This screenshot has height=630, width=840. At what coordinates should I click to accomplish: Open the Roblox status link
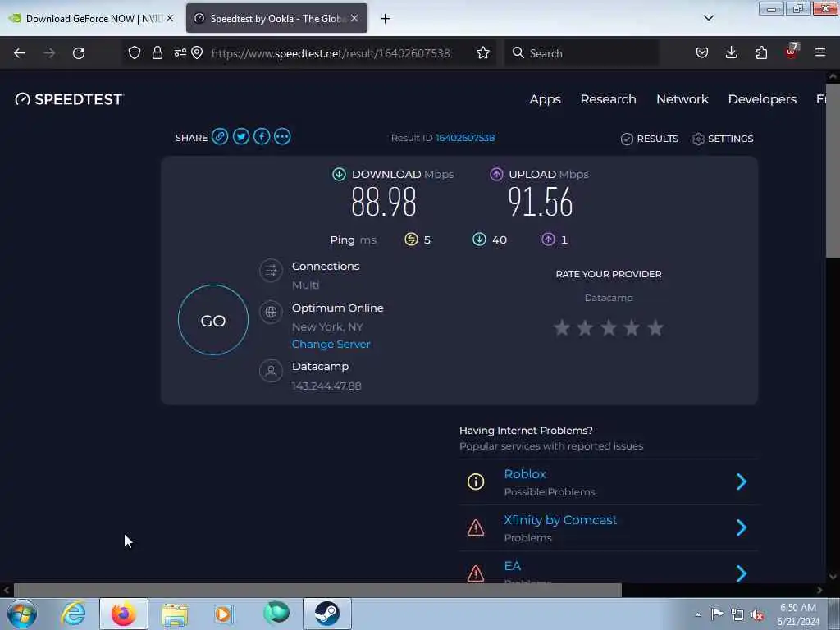pos(524,473)
